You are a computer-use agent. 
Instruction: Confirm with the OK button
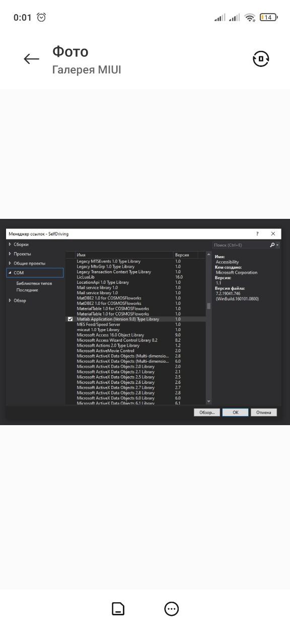[x=235, y=412]
